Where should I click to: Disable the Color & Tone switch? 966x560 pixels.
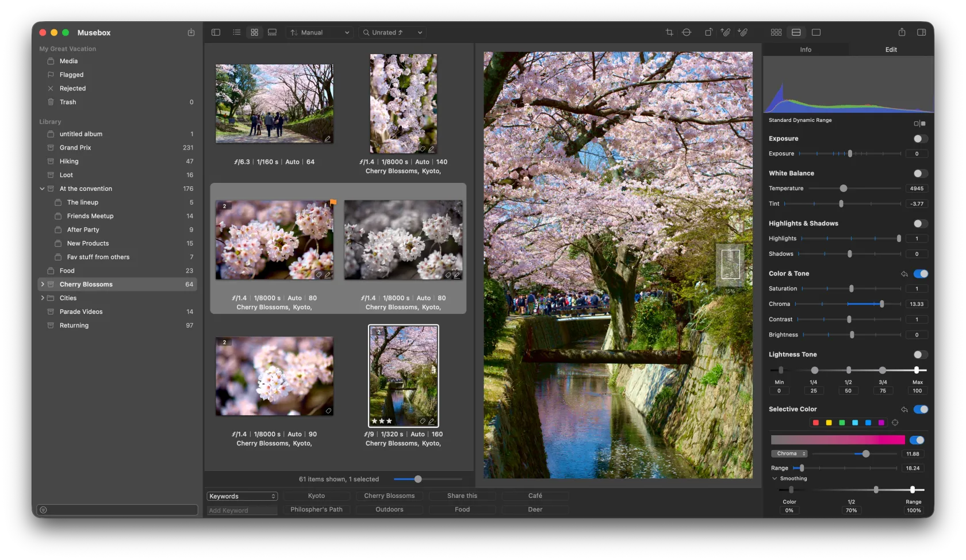pyautogui.click(x=921, y=274)
